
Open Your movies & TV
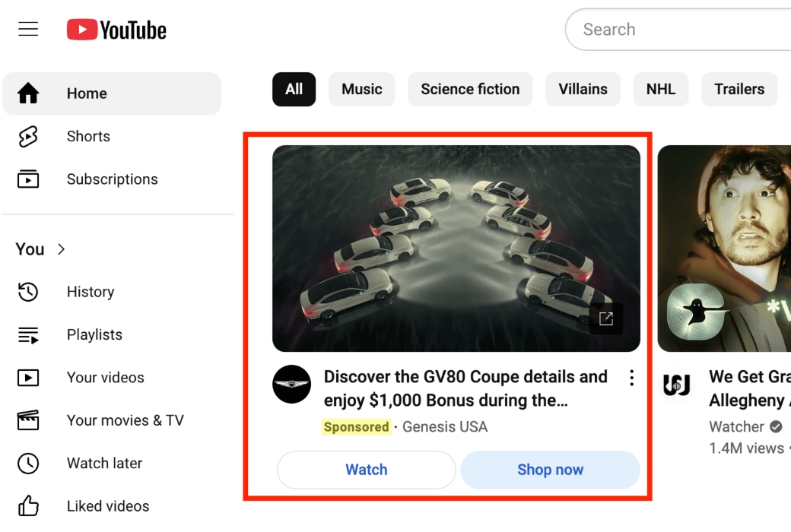pos(125,420)
